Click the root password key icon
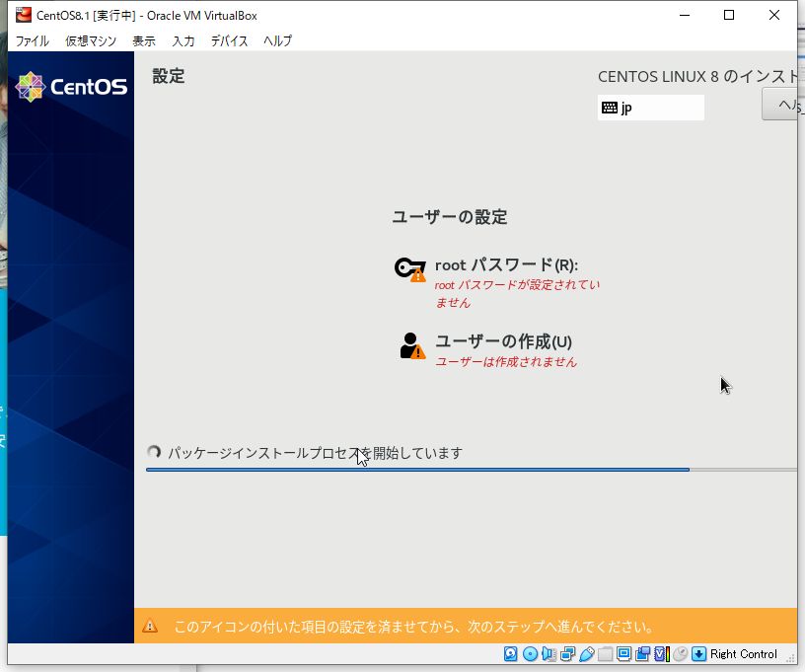 (410, 269)
